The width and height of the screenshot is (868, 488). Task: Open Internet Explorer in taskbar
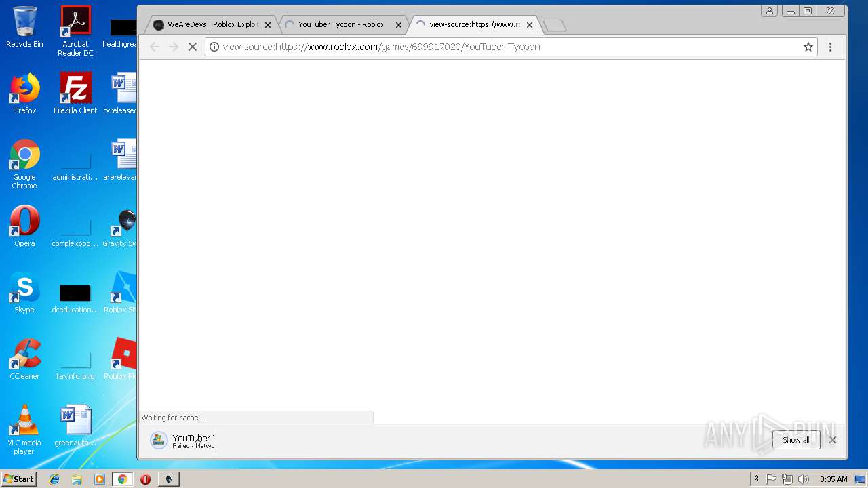tap(54, 479)
